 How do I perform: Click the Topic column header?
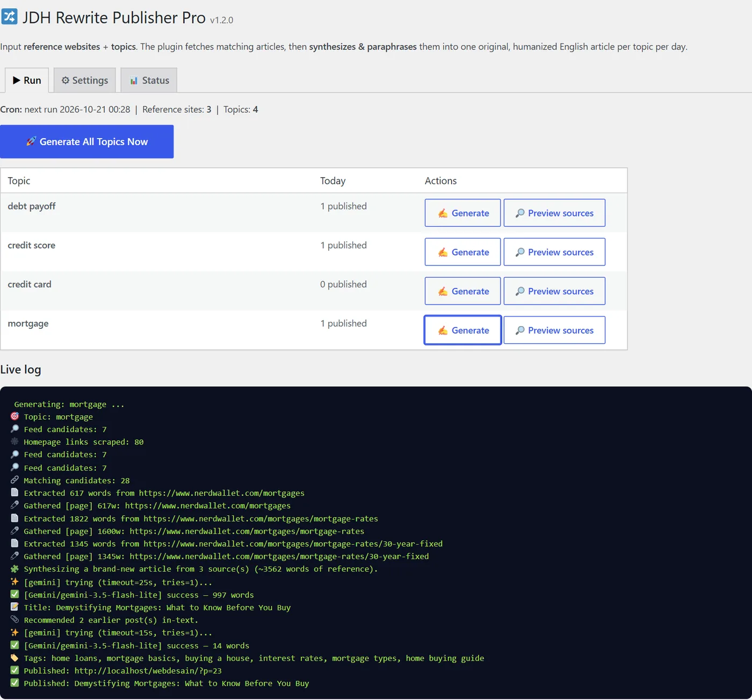[x=19, y=181]
